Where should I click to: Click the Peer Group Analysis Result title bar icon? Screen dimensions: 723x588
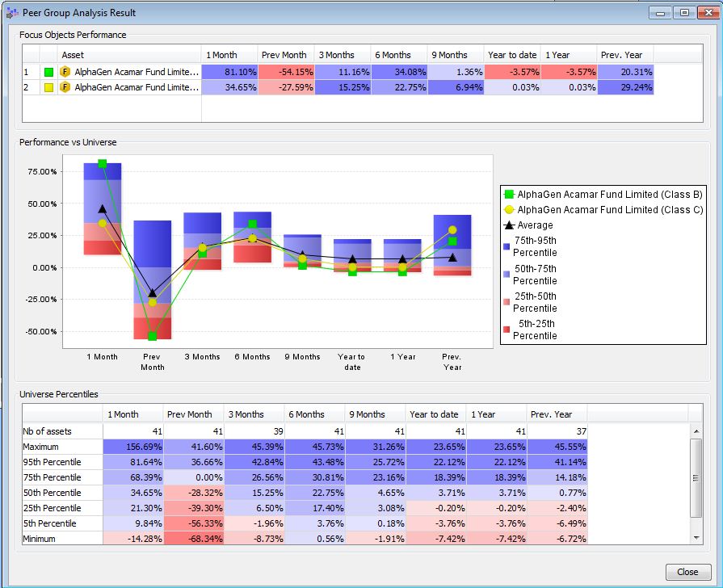(x=12, y=13)
